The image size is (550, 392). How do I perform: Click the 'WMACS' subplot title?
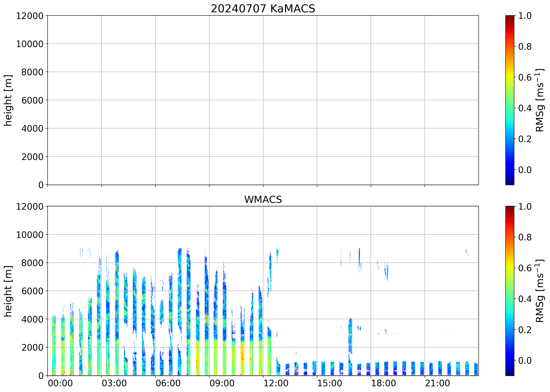(x=263, y=200)
